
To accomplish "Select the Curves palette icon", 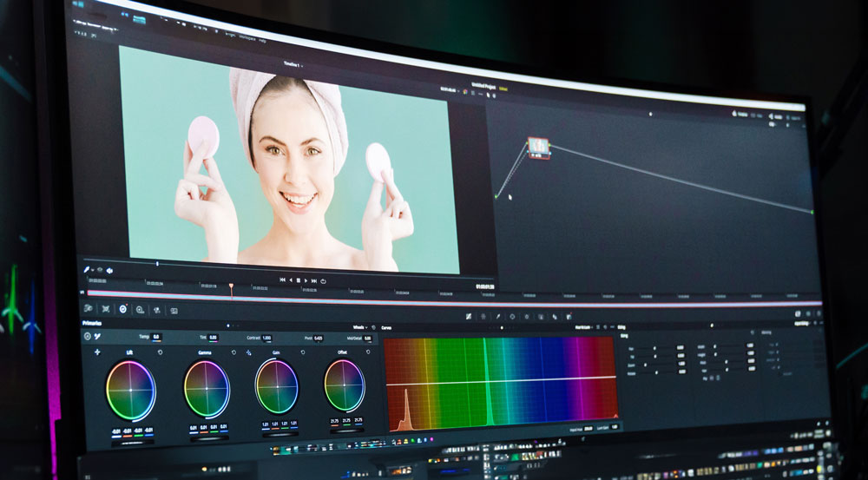I will (x=469, y=316).
